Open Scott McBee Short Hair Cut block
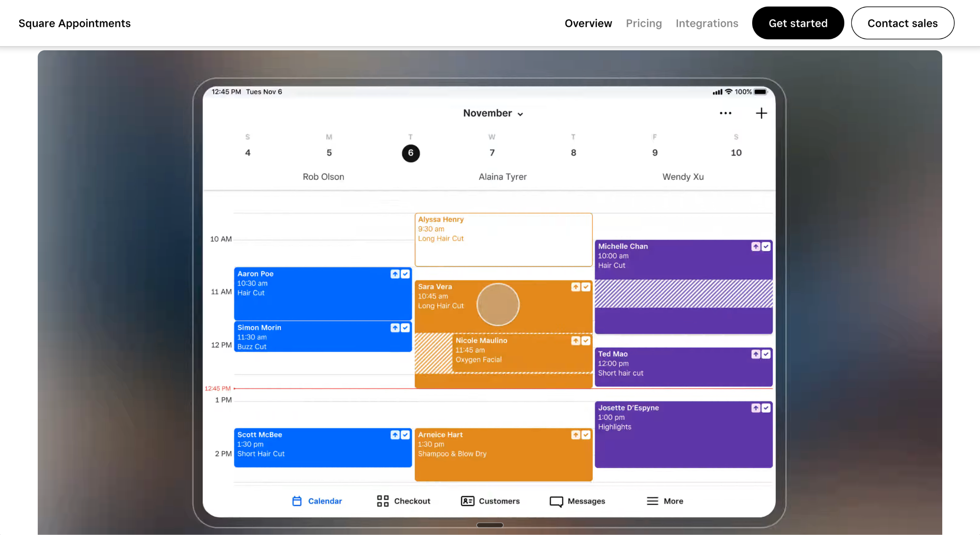 [x=323, y=448]
